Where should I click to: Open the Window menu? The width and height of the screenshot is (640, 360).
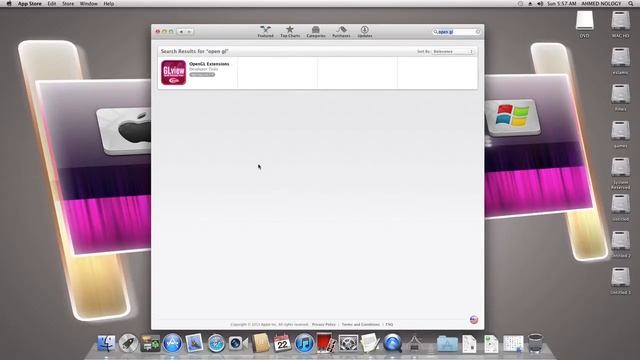click(89, 3)
